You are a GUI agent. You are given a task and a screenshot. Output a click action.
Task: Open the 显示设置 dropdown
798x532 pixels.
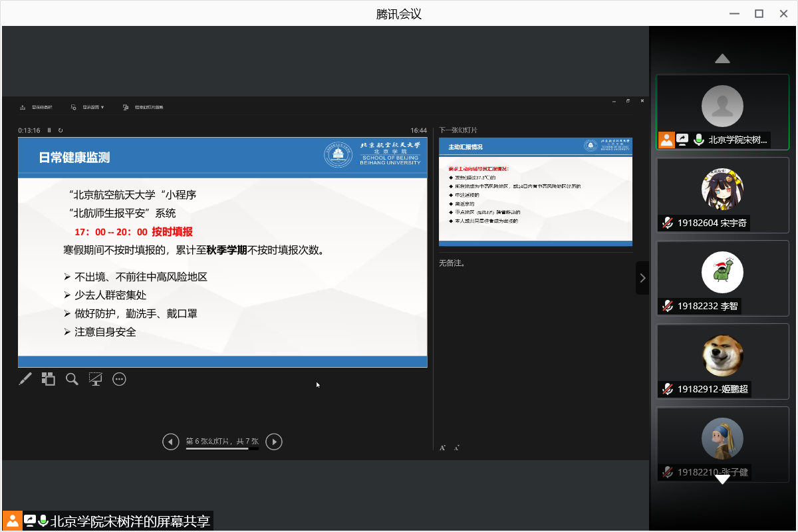tap(87, 107)
